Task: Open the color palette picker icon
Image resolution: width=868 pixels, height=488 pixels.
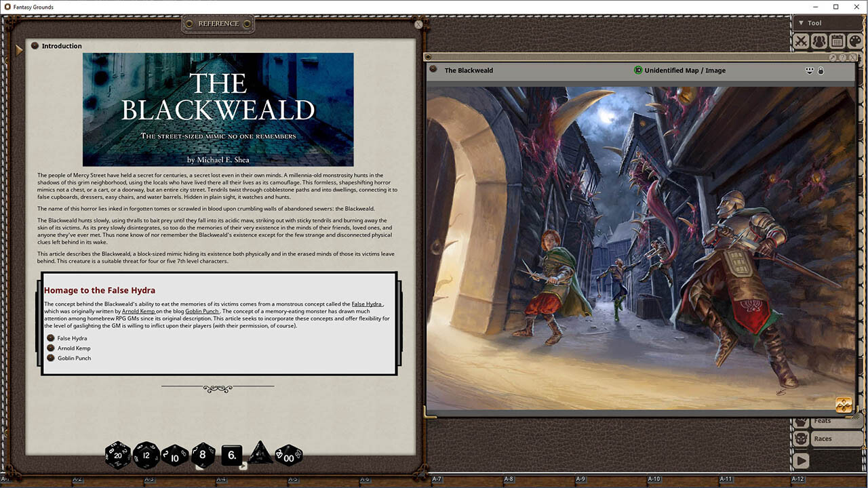Action: tap(854, 41)
